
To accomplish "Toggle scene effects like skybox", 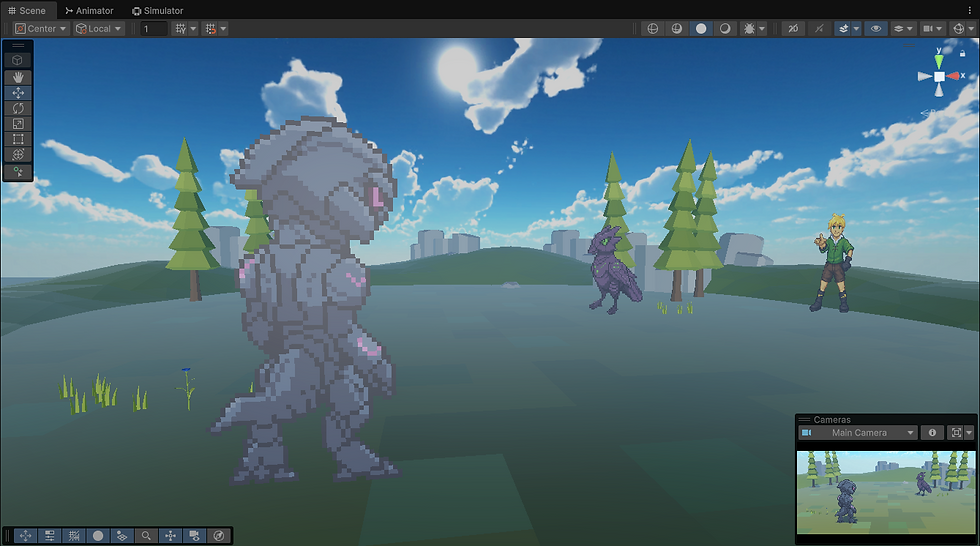I will 843,29.
